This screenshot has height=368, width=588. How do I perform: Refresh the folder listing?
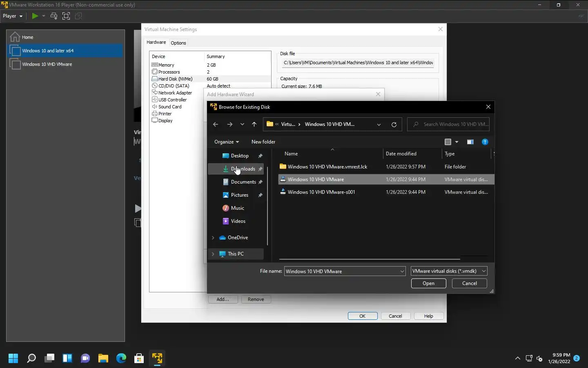[394, 124]
